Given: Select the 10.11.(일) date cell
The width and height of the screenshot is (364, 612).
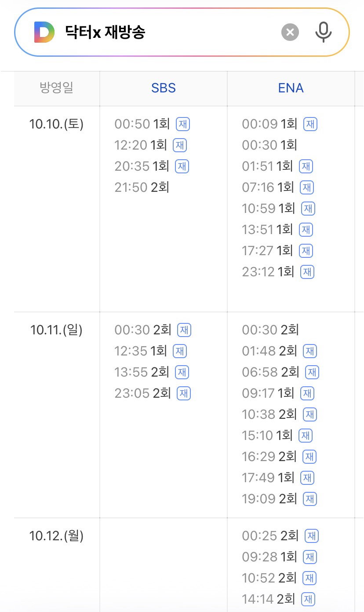Looking at the screenshot, I should [x=56, y=330].
